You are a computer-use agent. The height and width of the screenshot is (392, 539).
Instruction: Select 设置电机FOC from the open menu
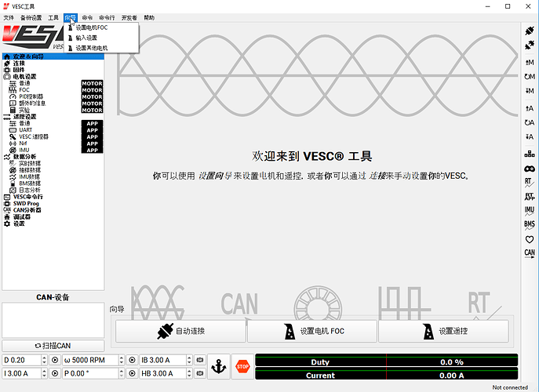92,27
